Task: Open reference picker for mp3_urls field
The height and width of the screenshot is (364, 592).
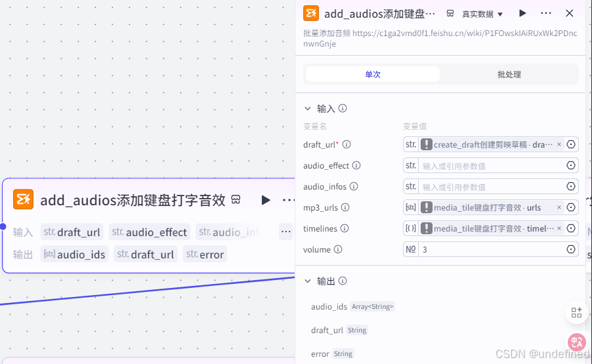Action: click(571, 207)
